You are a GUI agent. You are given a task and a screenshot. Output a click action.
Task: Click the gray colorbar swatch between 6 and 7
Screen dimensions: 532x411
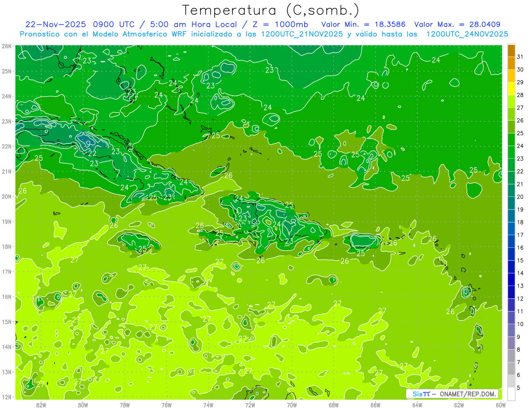point(511,369)
